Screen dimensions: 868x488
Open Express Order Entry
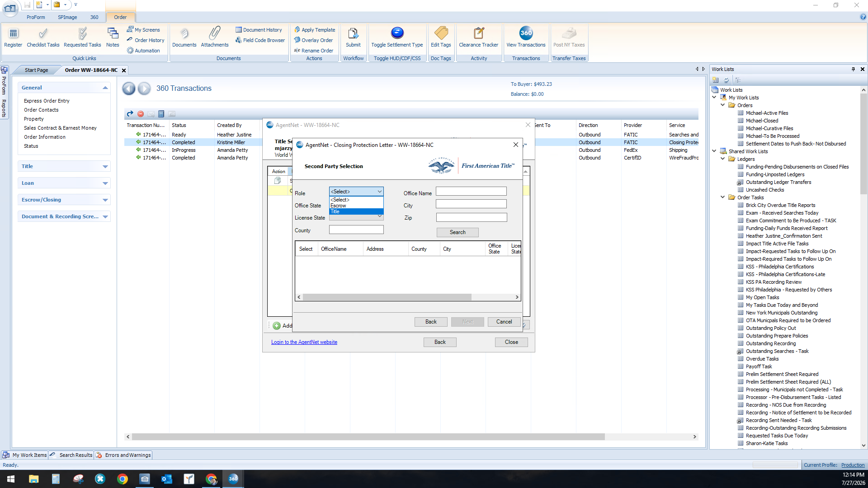click(x=47, y=101)
